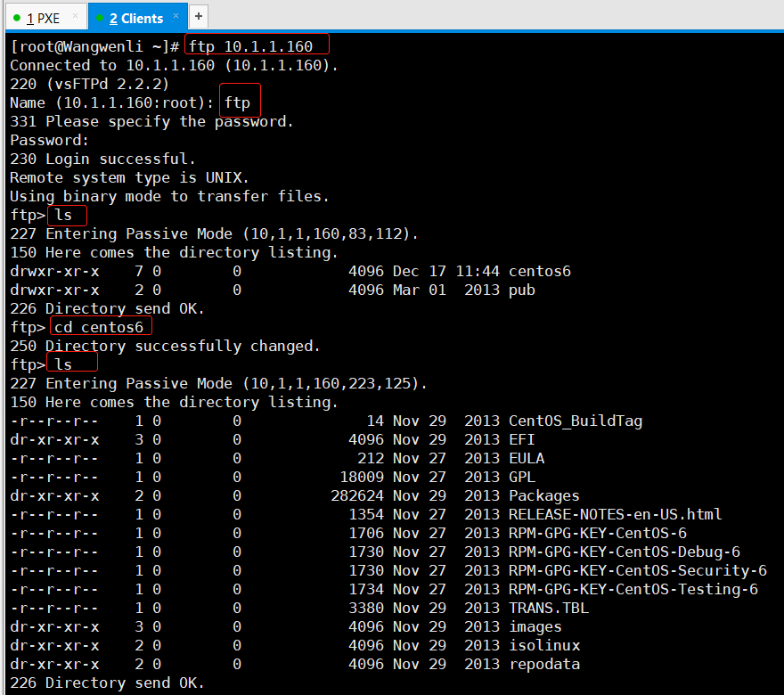Viewport: 784px width, 695px height.
Task: Open a new session tab with plus button
Action: (x=199, y=17)
